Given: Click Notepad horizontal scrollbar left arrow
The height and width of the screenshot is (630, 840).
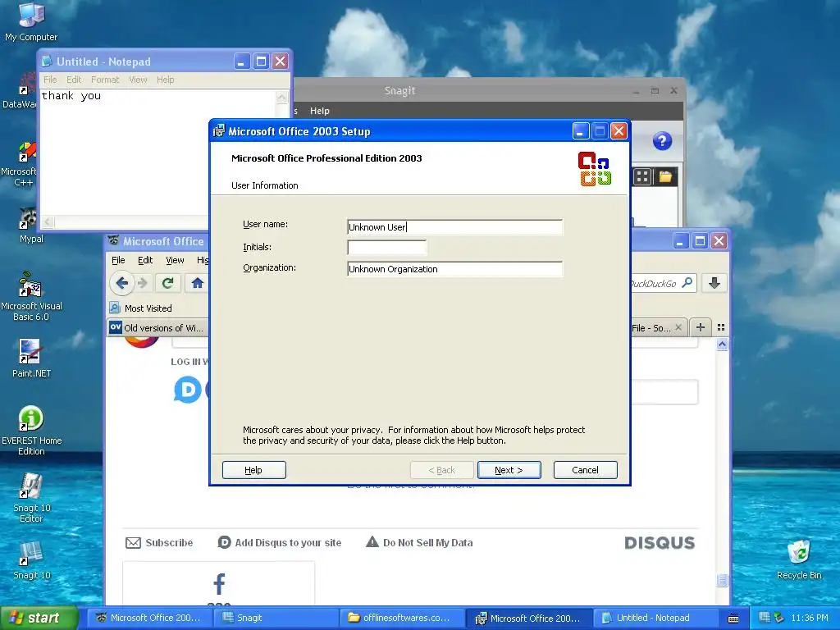Looking at the screenshot, I should pyautogui.click(x=48, y=221).
